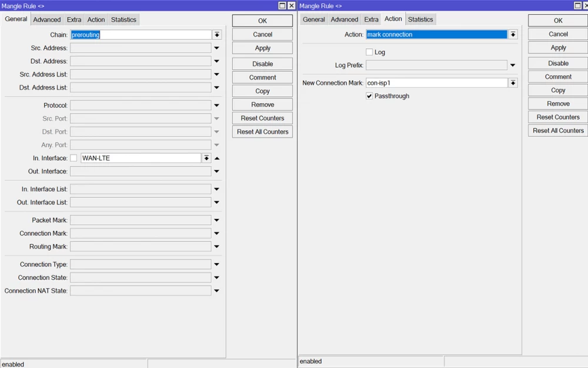The image size is (588, 368).
Task: Open the Action selection dropdown
Action: pos(512,34)
